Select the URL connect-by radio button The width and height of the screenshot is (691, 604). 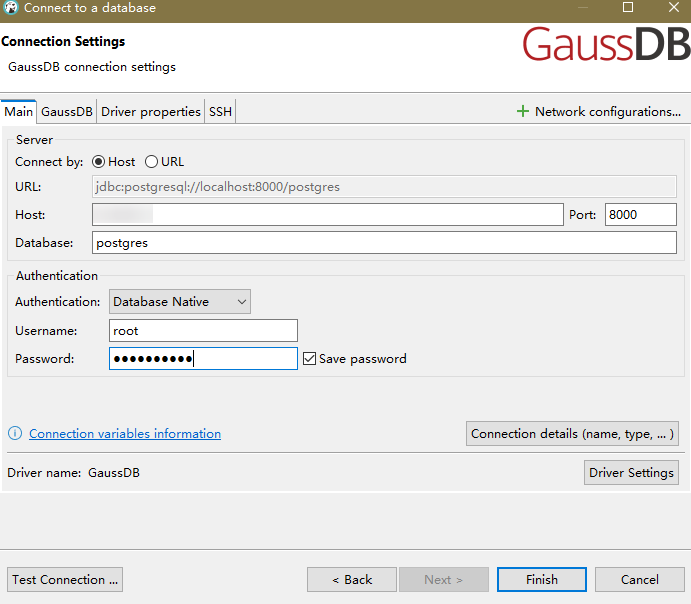pos(151,162)
